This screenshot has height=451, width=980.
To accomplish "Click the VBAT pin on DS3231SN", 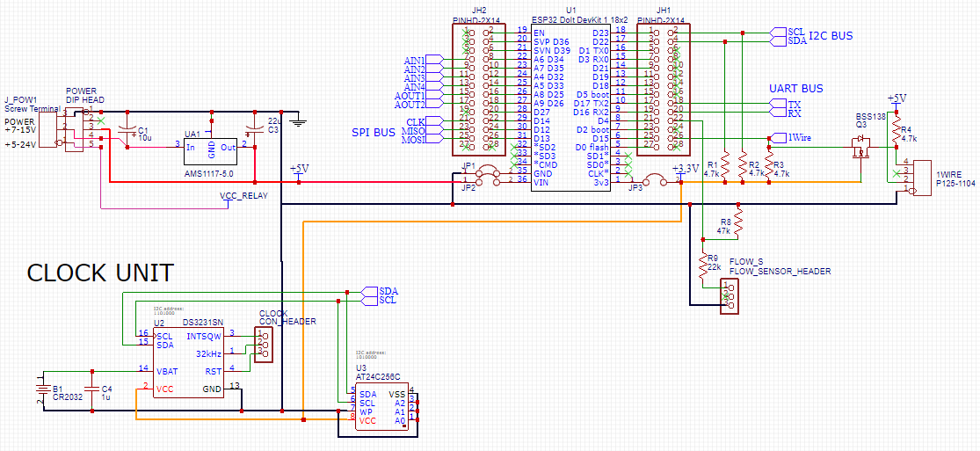I will click(167, 371).
